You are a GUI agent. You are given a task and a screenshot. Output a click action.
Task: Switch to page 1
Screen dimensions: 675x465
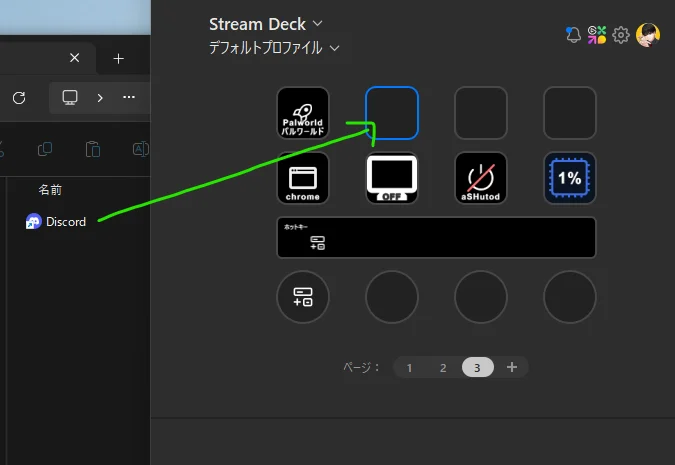(x=409, y=368)
